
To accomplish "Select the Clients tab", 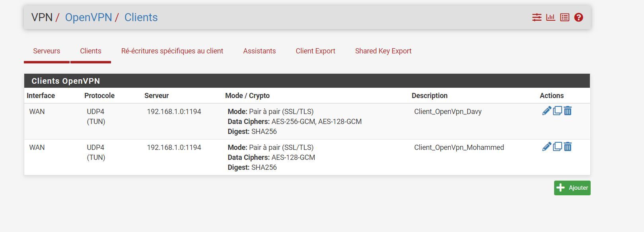I will pyautogui.click(x=91, y=51).
